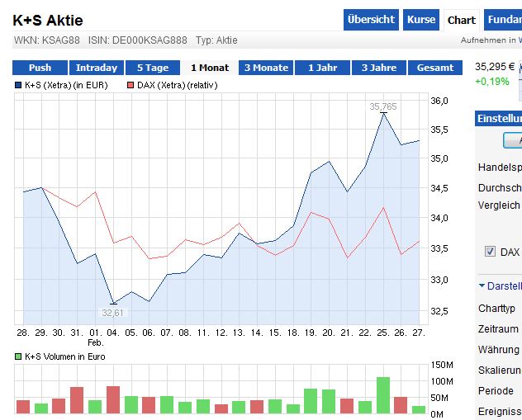Show the 5 Tage period
The width and height of the screenshot is (522, 420).
click(x=153, y=68)
